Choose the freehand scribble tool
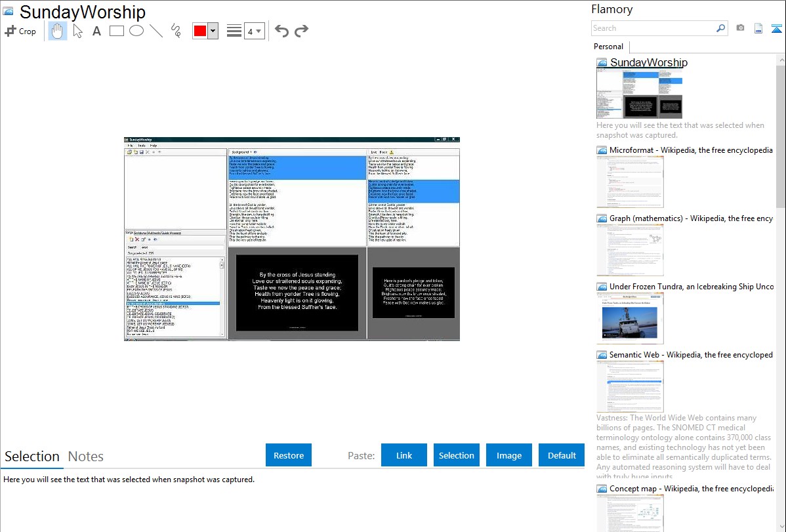The width and height of the screenshot is (786, 532). click(x=176, y=31)
